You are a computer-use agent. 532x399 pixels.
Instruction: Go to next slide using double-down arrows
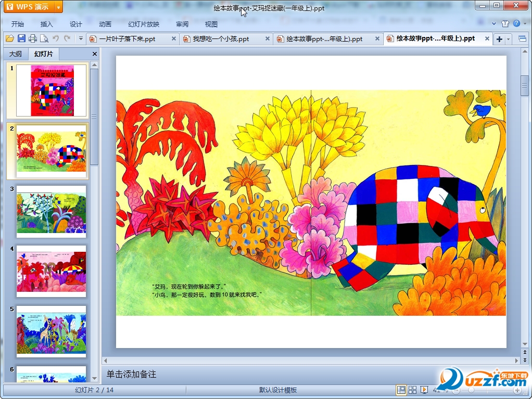pyautogui.click(x=525, y=359)
